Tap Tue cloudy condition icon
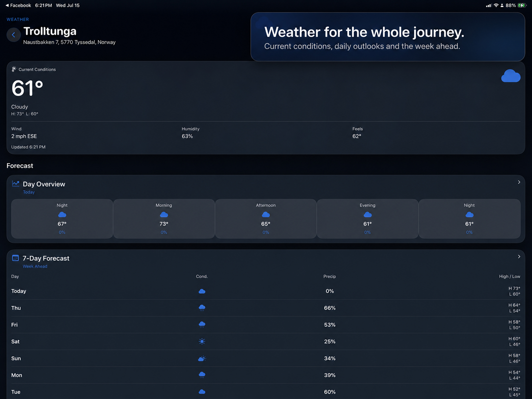Viewport: 532px width, 399px height. tap(202, 392)
